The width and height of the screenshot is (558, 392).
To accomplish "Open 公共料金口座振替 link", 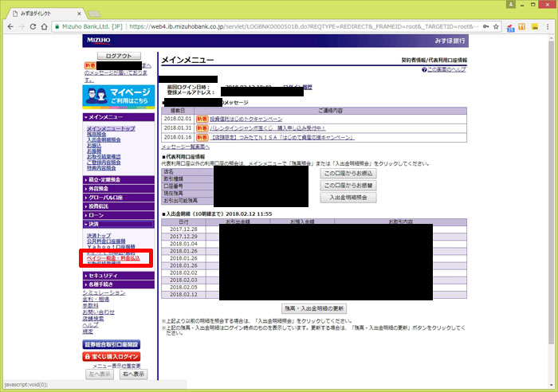I will [x=106, y=241].
